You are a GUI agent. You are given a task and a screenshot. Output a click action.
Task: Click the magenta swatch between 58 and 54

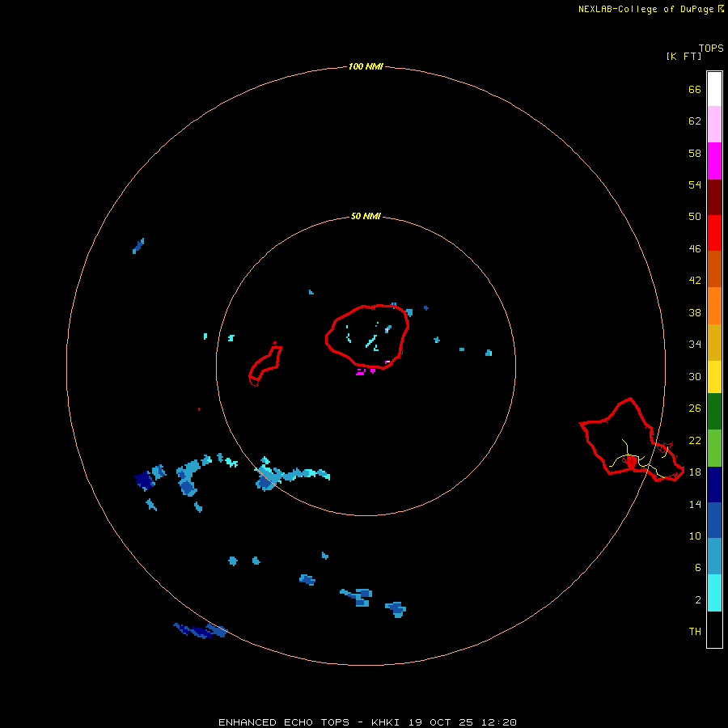tap(714, 161)
